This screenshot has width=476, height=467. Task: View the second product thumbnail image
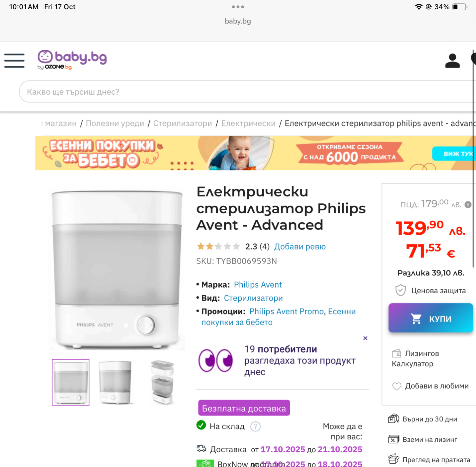point(116,382)
